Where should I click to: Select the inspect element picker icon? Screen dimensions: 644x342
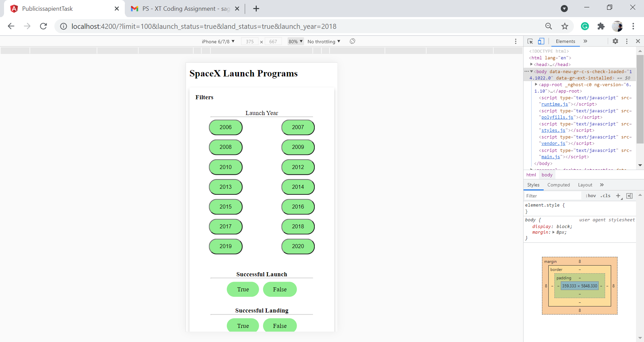[530, 41]
